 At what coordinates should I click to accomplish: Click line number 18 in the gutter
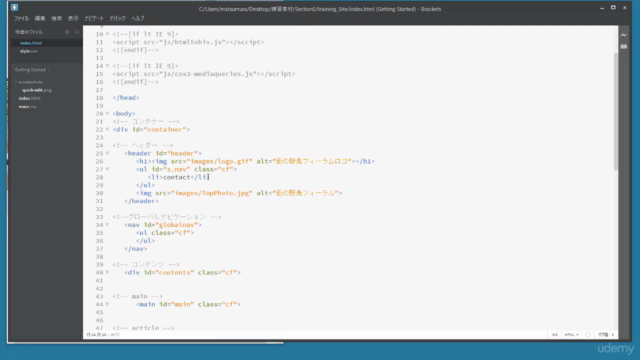click(99, 98)
